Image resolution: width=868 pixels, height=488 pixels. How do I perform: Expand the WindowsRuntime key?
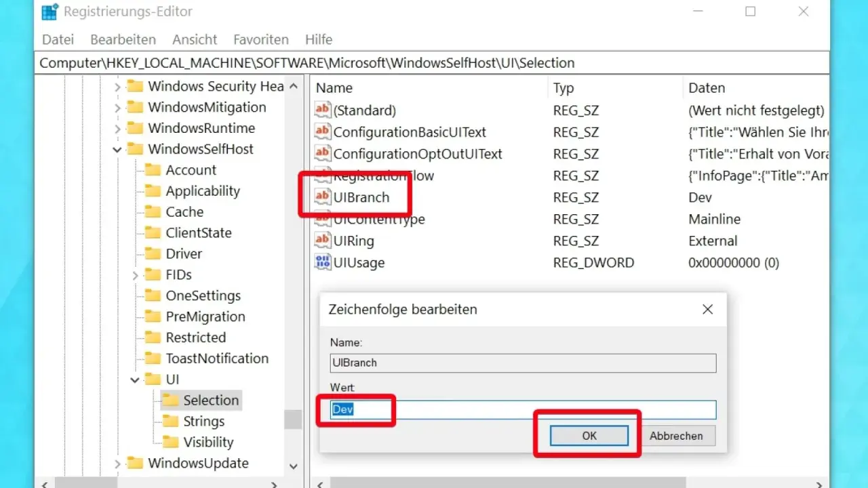coord(117,129)
